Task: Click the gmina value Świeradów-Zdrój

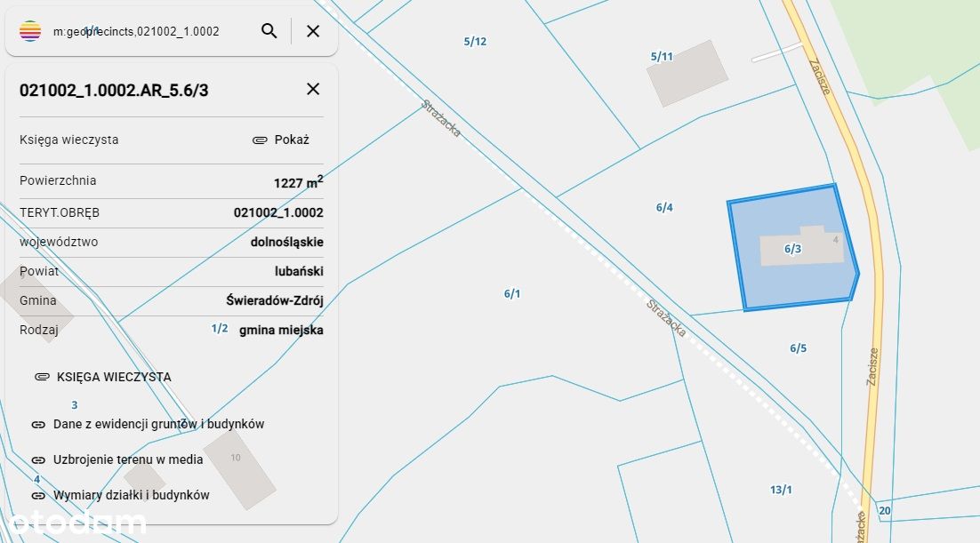Action: coord(275,300)
